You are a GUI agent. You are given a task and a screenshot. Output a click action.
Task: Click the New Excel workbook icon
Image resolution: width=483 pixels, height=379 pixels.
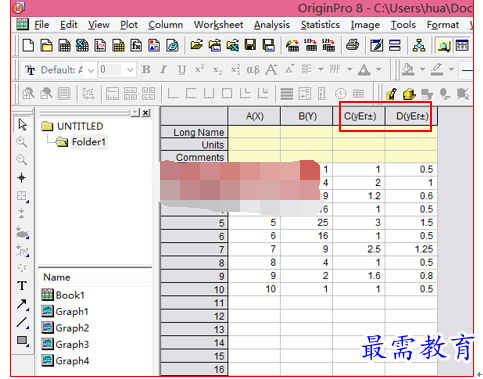pos(82,45)
